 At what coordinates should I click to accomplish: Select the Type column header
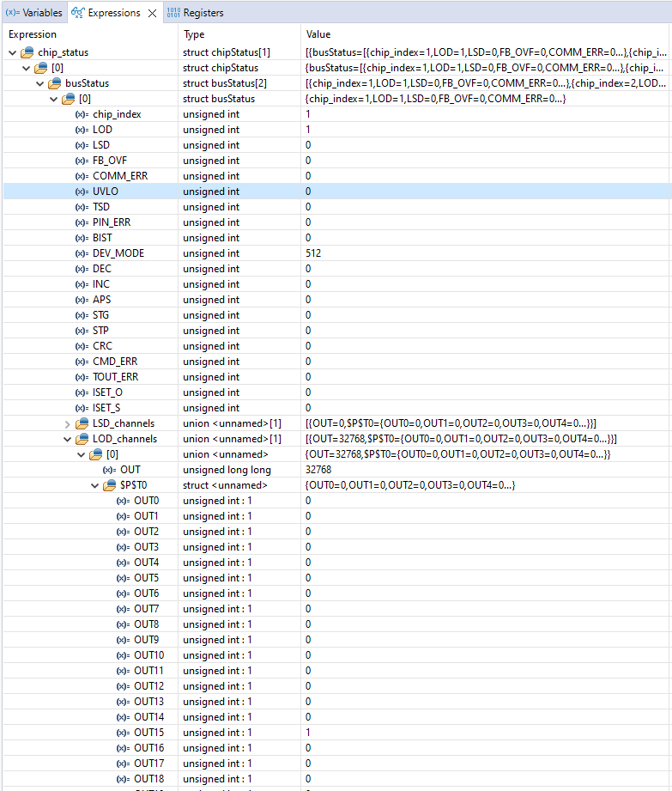tap(195, 34)
